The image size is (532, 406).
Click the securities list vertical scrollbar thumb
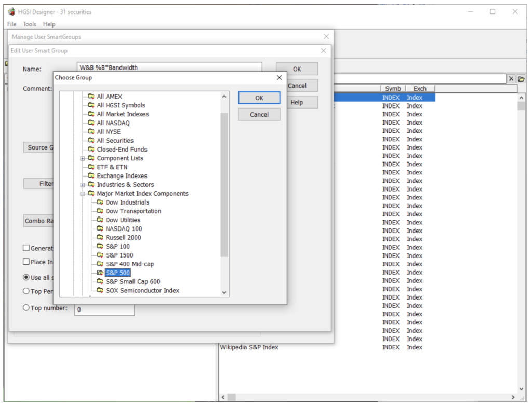[x=521, y=105]
